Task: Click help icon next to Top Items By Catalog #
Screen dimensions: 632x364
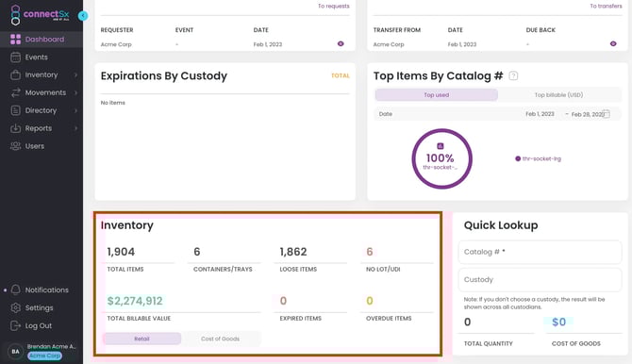Action: (513, 75)
